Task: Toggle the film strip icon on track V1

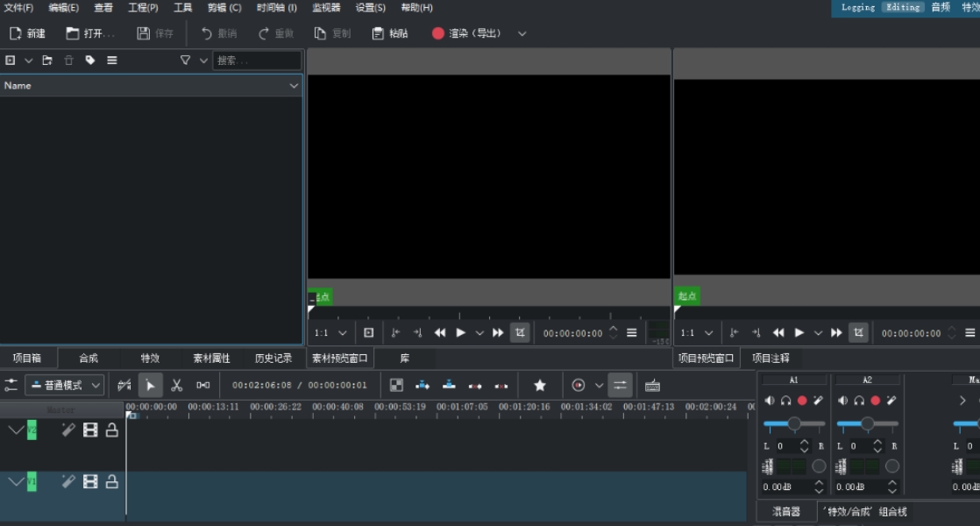Action: 90,481
